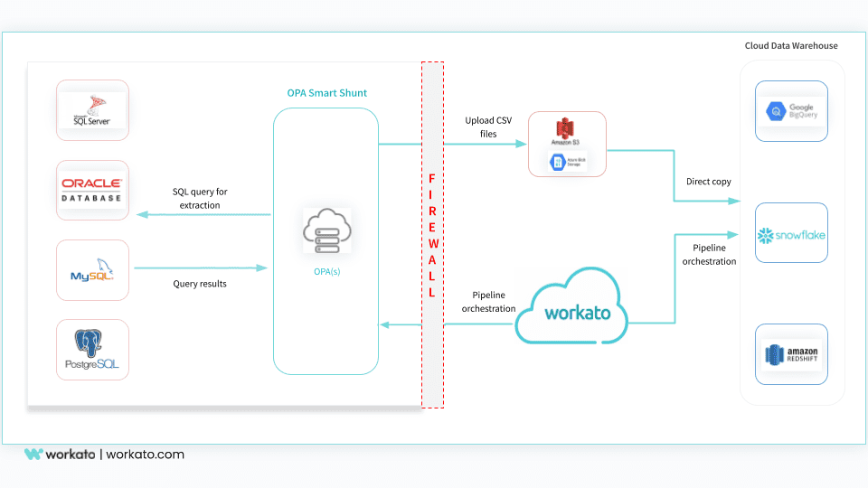868x488 pixels.
Task: Click the Direct copy label
Action: (x=709, y=182)
